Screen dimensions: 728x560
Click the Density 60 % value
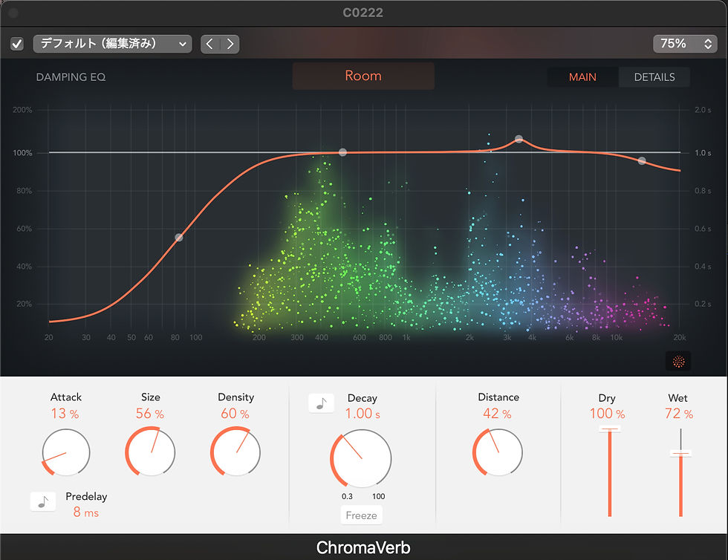235,413
